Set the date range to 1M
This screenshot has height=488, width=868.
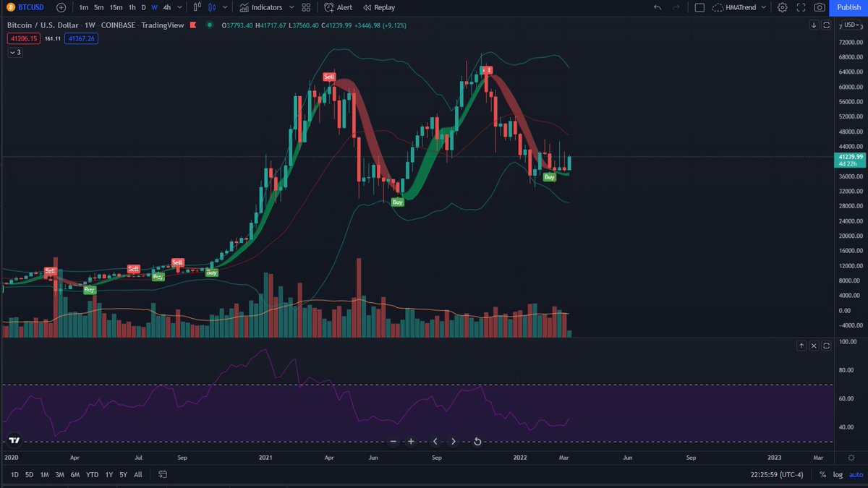coord(44,475)
